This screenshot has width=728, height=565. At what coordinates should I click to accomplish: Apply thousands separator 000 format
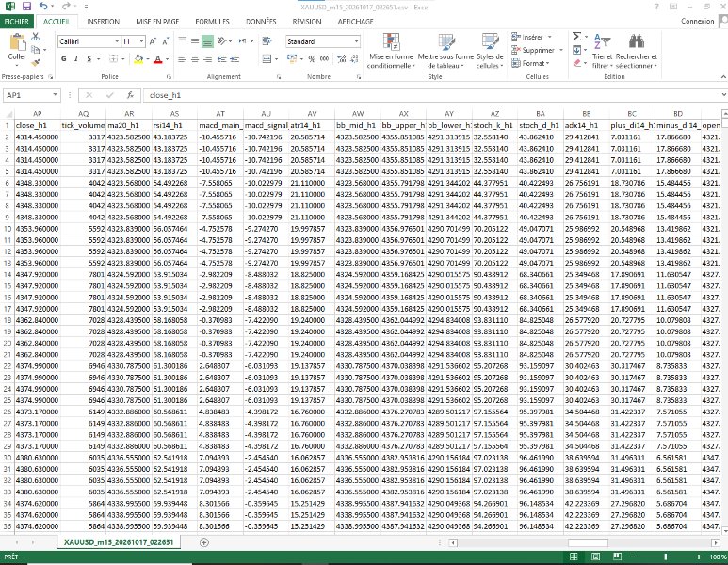tap(325, 59)
